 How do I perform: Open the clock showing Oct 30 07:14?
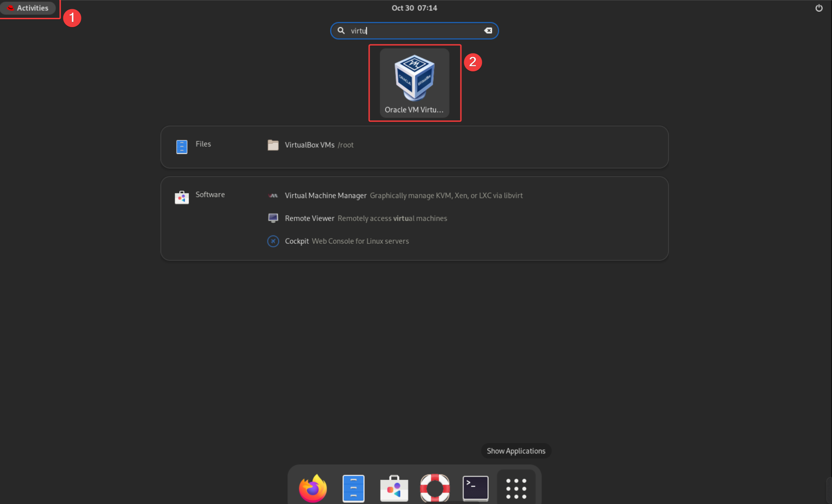click(414, 8)
